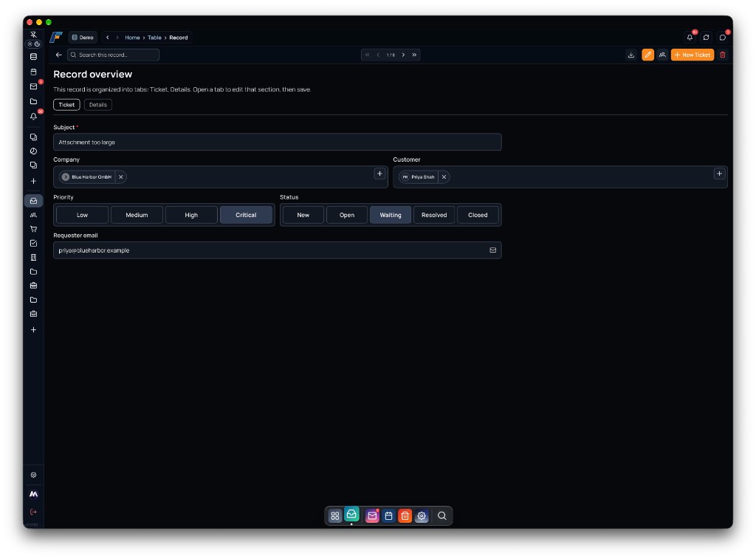Set priority to Medium

coord(137,215)
